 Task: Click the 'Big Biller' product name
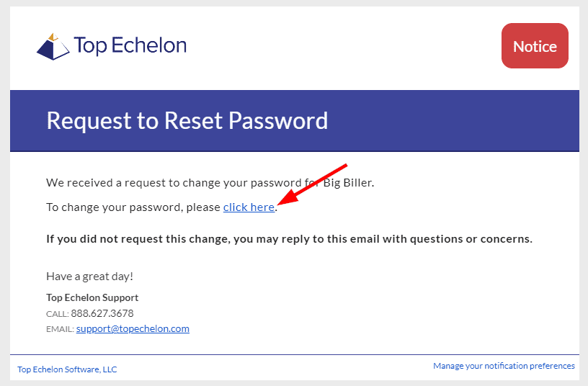tap(347, 183)
